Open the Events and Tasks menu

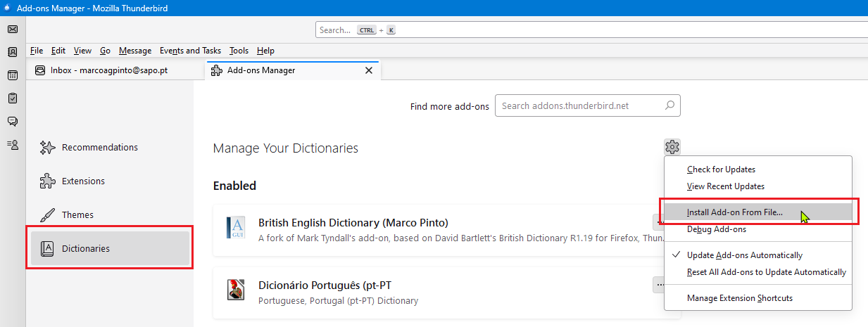[190, 51]
